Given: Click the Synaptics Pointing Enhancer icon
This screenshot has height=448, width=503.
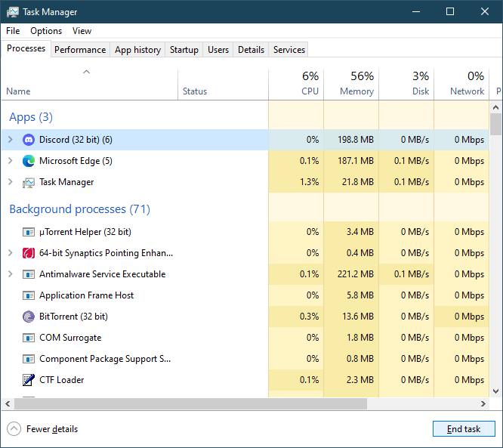Looking at the screenshot, I should (x=29, y=253).
